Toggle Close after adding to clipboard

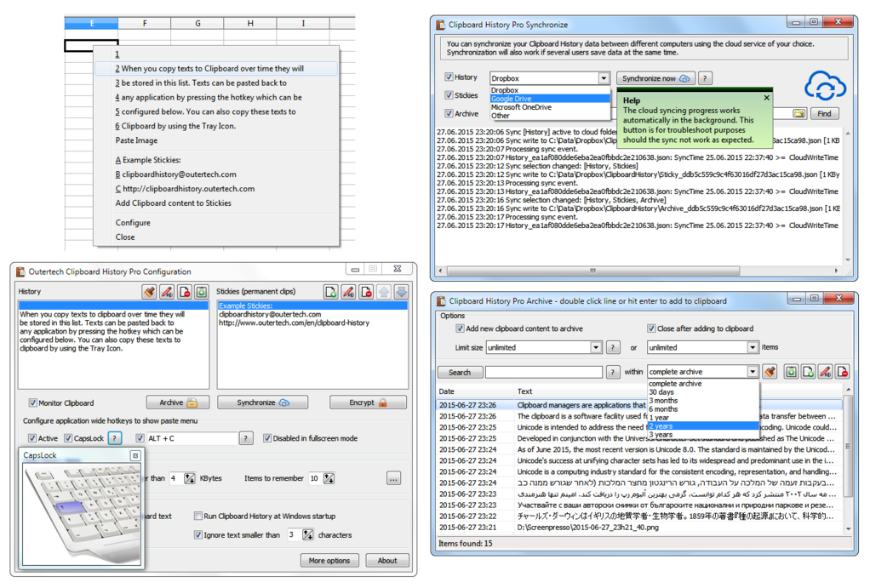(651, 328)
